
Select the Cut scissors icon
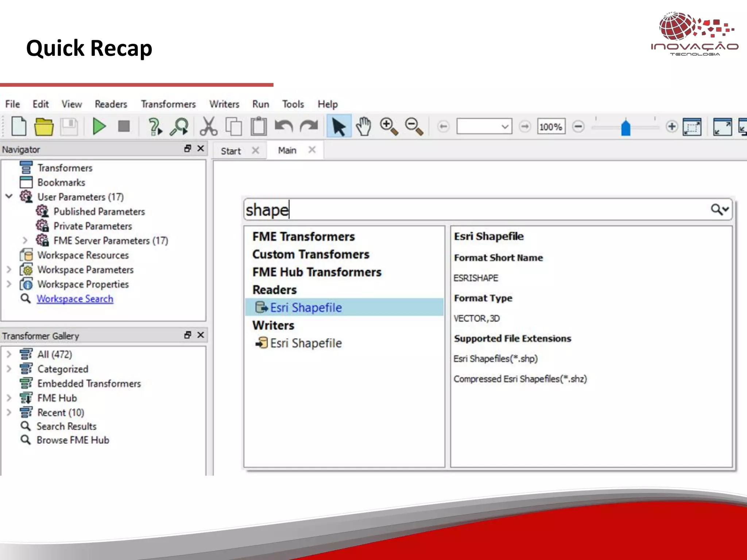[x=208, y=127]
